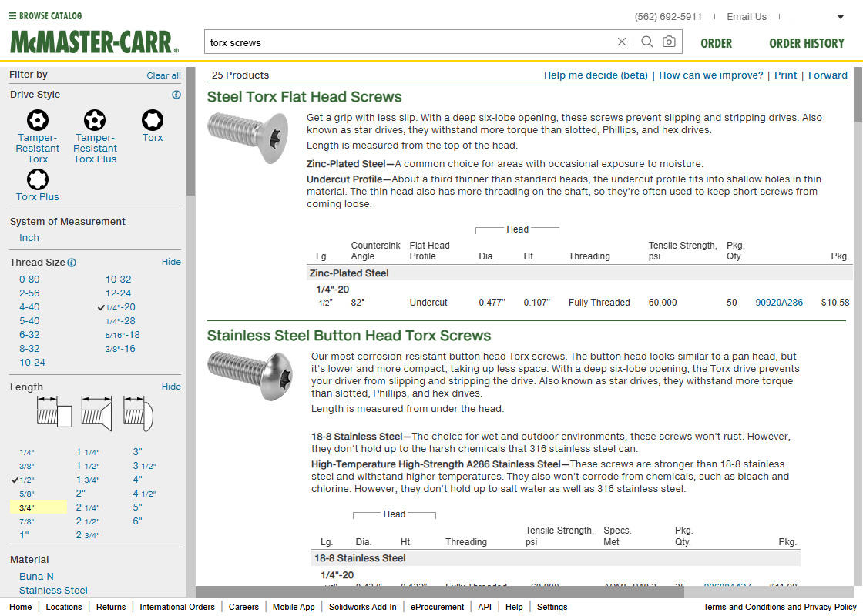Viewport: 863px width, 616px height.
Task: Filter by length 1"
Action: 24,534
